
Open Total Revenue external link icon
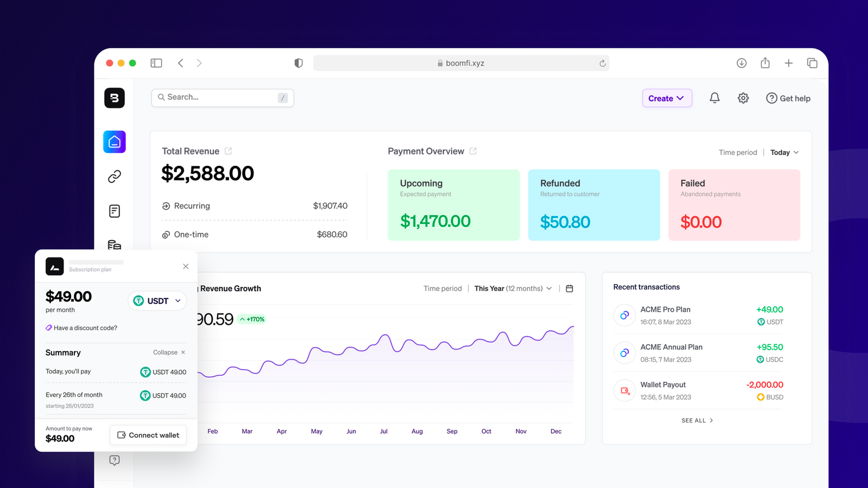coord(228,151)
